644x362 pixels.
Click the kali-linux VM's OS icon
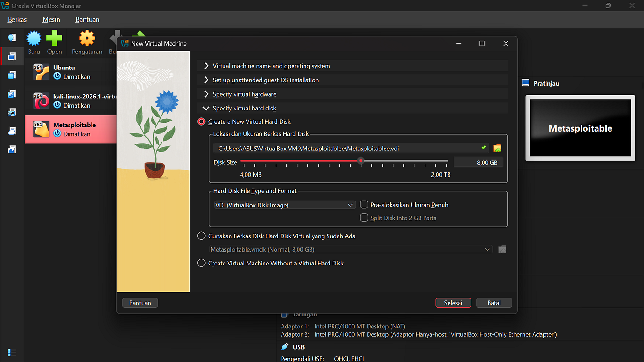click(41, 100)
